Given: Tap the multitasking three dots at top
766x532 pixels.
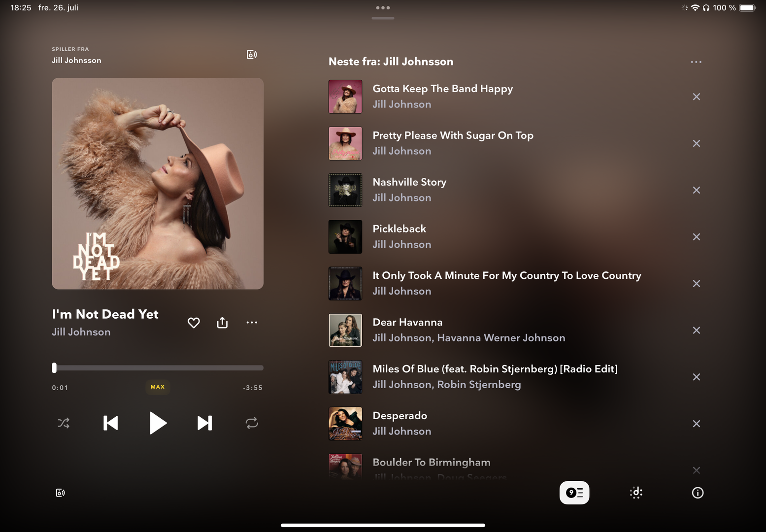Looking at the screenshot, I should point(383,8).
